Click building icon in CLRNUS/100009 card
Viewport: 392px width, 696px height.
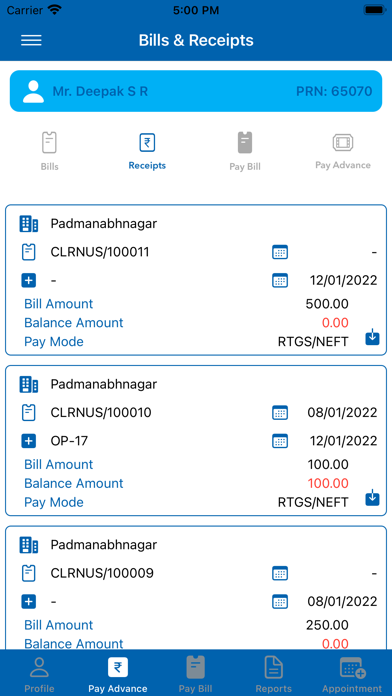point(29,545)
